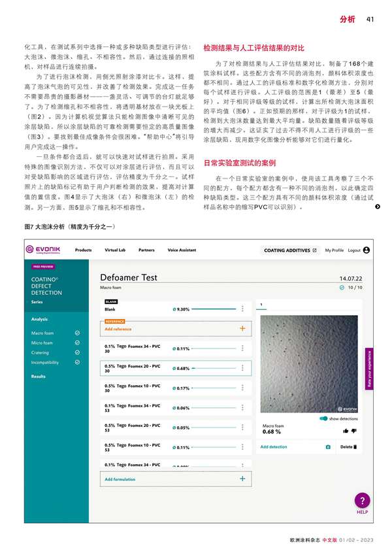This screenshot has width=392, height=555.
Task: Click the camera icon next to Add detection
Action: pyautogui.click(x=328, y=447)
